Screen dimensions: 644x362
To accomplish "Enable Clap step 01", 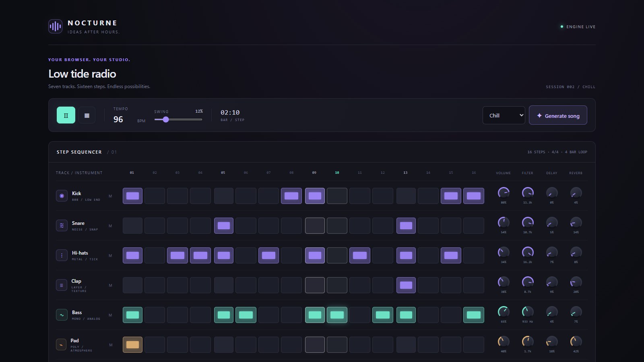I will [x=132, y=285].
